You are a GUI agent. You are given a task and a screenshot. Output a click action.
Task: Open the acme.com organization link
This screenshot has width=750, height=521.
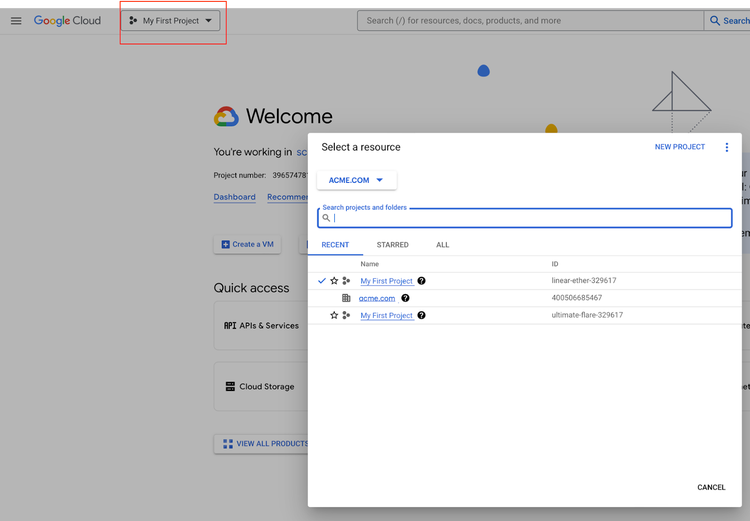tap(377, 298)
